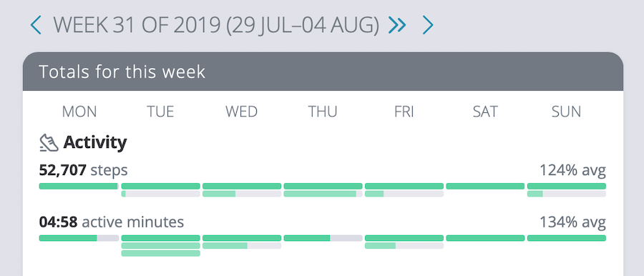
Task: Go to previous week with left chevron
Action: coord(36,26)
